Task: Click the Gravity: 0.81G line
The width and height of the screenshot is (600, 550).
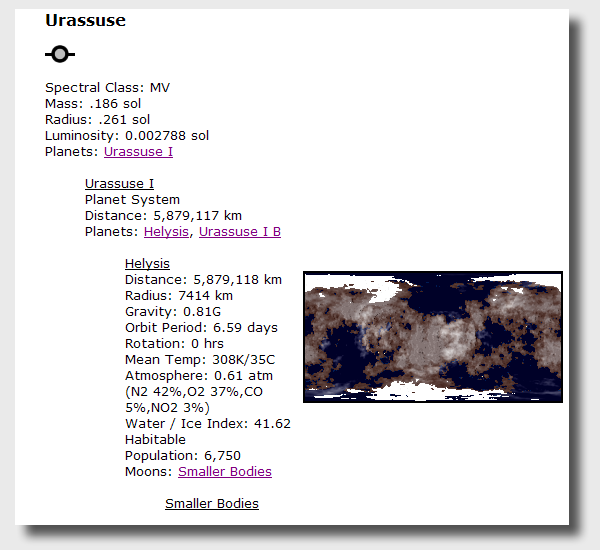Action: (173, 312)
